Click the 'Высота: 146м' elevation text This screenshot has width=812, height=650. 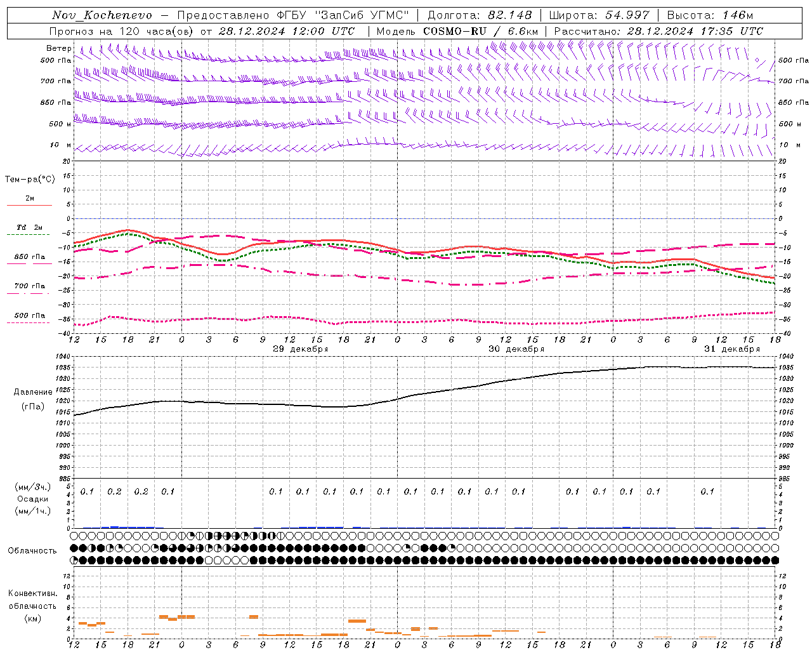710,15
